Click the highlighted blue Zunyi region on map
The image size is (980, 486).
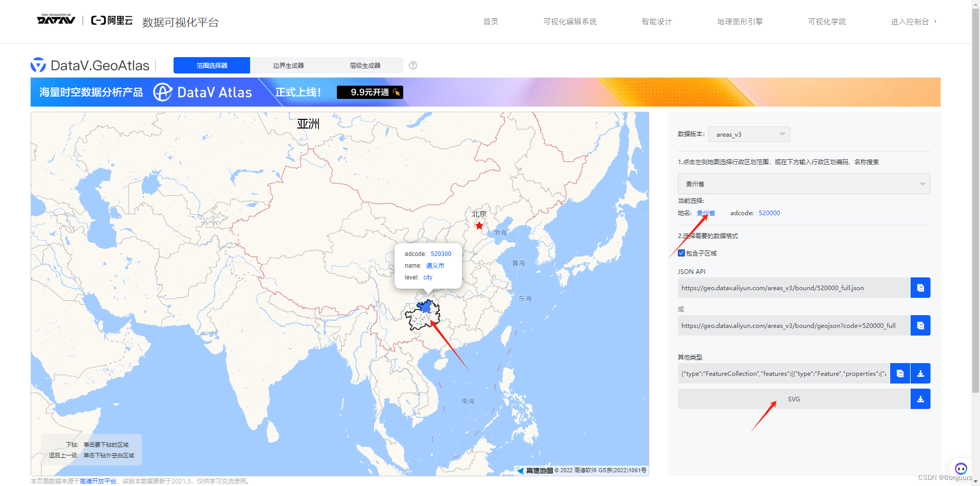coord(425,307)
